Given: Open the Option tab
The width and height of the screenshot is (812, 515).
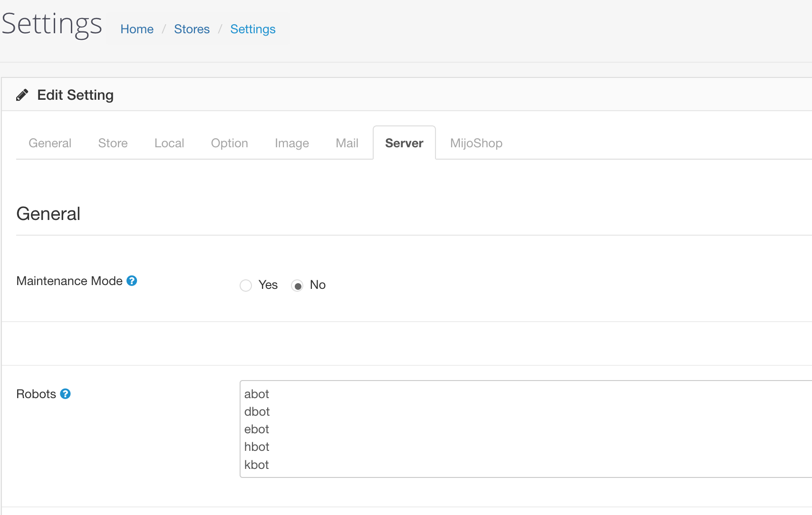Looking at the screenshot, I should click(230, 143).
